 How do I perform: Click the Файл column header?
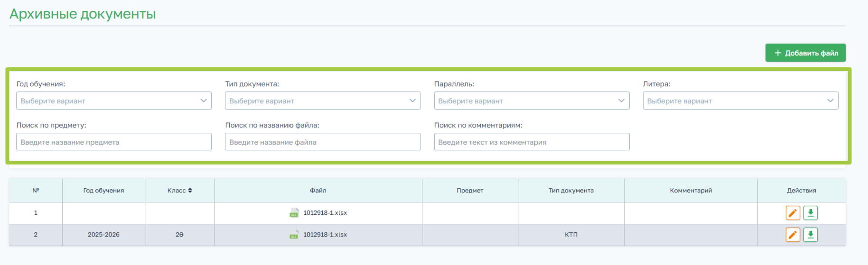coord(318,191)
